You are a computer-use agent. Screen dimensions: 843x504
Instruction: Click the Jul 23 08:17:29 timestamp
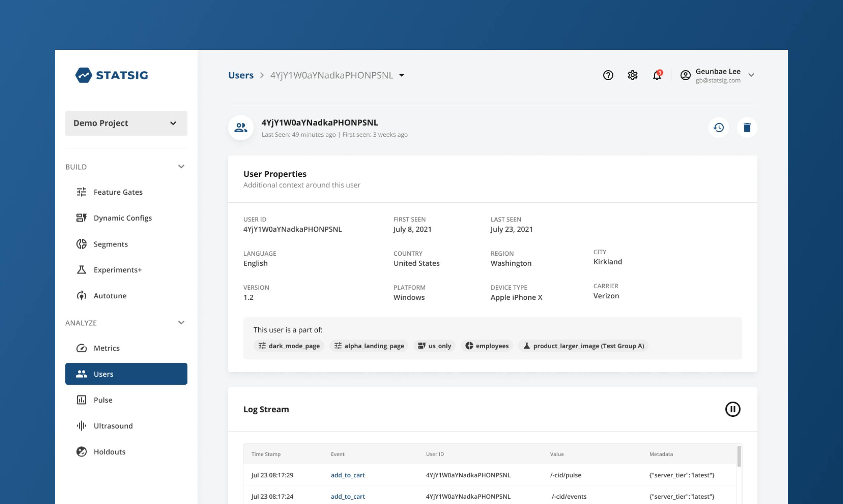(272, 475)
